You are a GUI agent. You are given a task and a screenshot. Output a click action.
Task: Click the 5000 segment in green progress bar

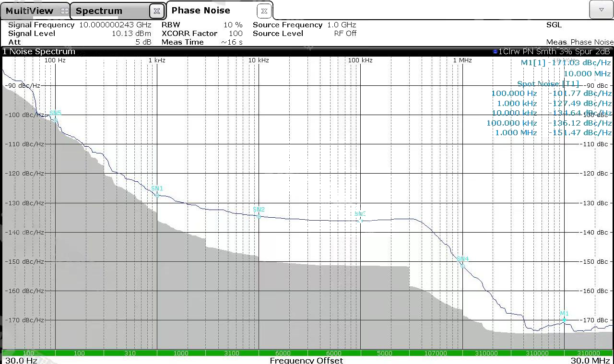[384, 353]
